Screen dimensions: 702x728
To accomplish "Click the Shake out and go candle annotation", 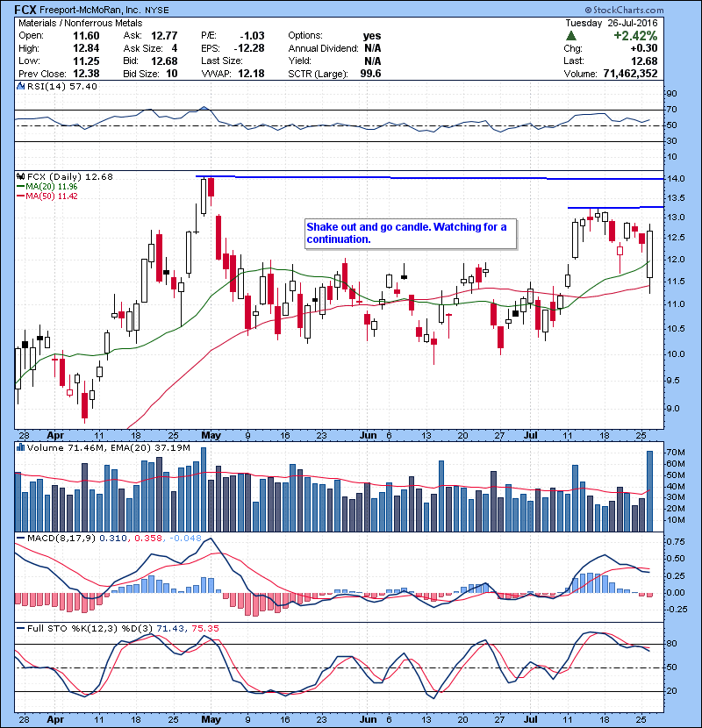I will coord(411,233).
